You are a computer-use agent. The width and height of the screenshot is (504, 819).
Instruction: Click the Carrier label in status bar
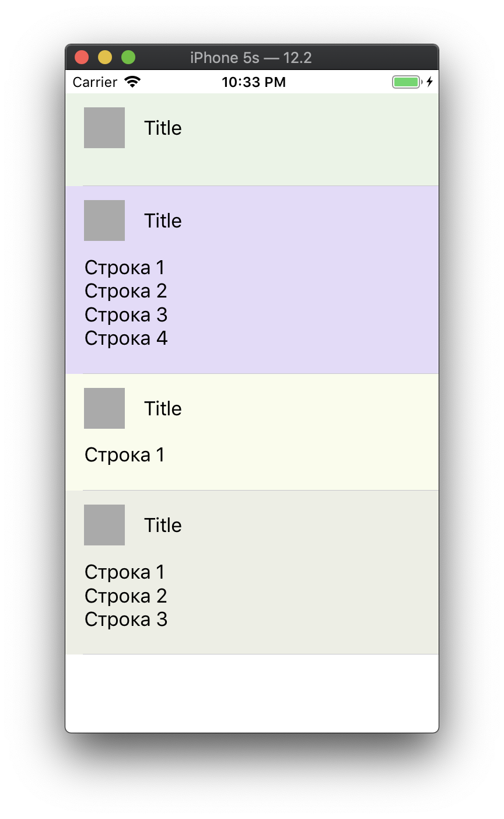[x=95, y=82]
